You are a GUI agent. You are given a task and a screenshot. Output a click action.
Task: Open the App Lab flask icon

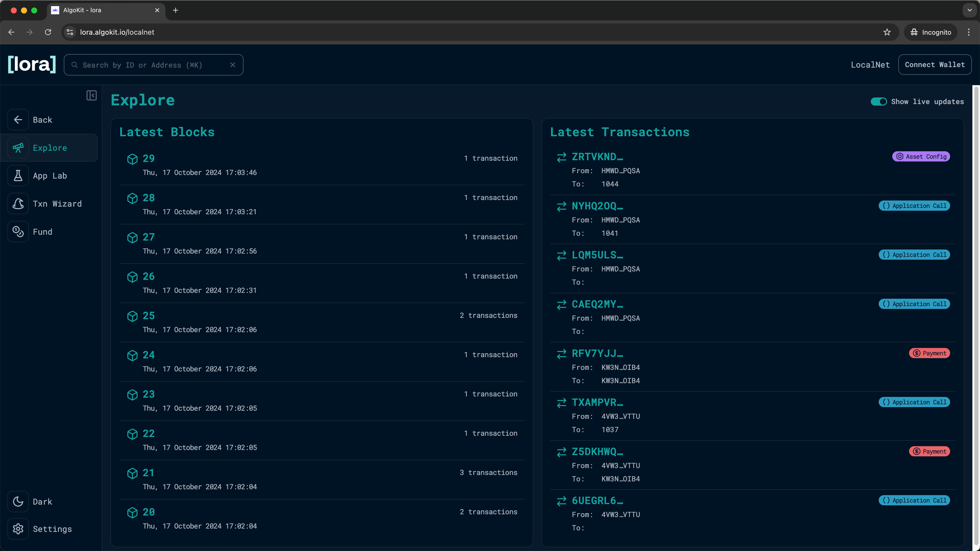(18, 176)
